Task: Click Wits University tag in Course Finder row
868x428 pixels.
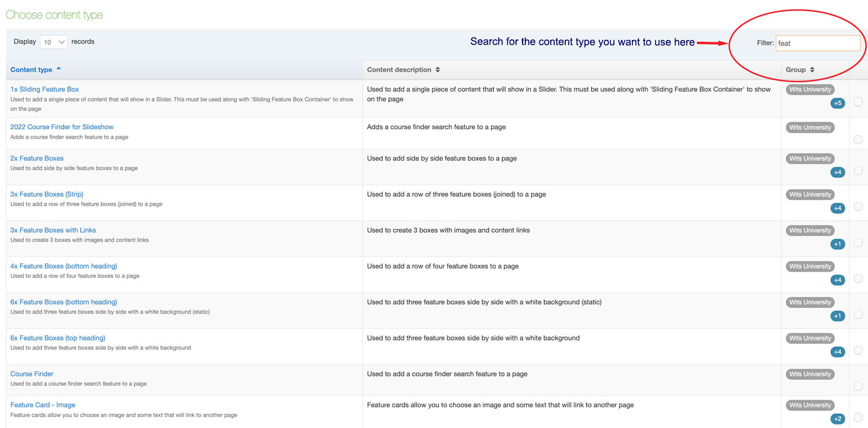Action: coord(810,374)
